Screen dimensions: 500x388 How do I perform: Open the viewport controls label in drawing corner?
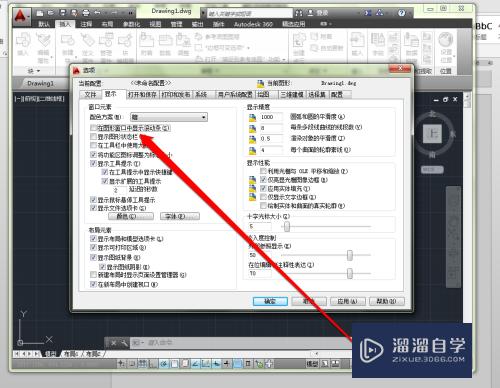coord(39,99)
